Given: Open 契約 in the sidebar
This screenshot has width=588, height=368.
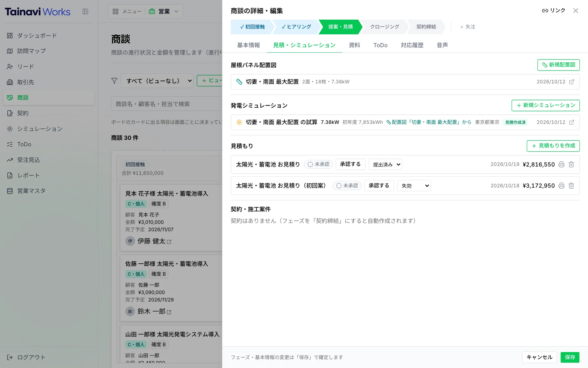Looking at the screenshot, I should pos(49,113).
